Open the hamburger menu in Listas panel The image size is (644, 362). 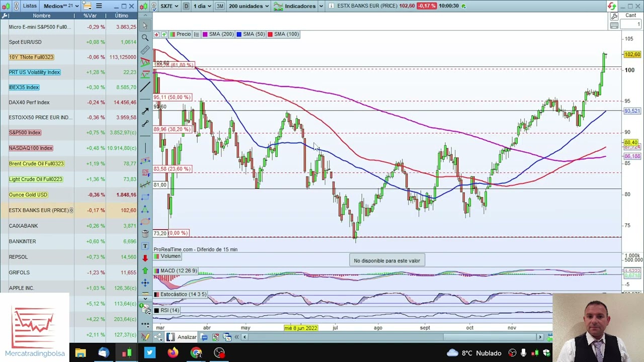pos(99,6)
